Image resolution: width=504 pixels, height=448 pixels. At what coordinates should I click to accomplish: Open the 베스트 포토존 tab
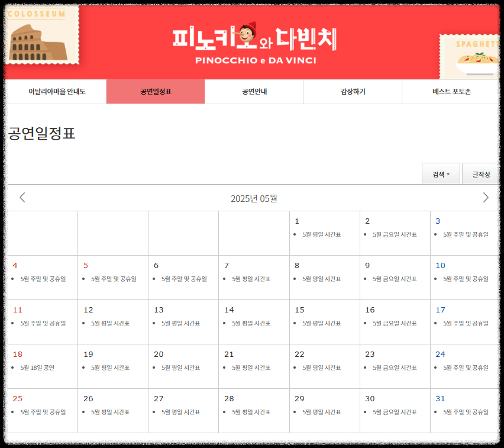pos(451,92)
